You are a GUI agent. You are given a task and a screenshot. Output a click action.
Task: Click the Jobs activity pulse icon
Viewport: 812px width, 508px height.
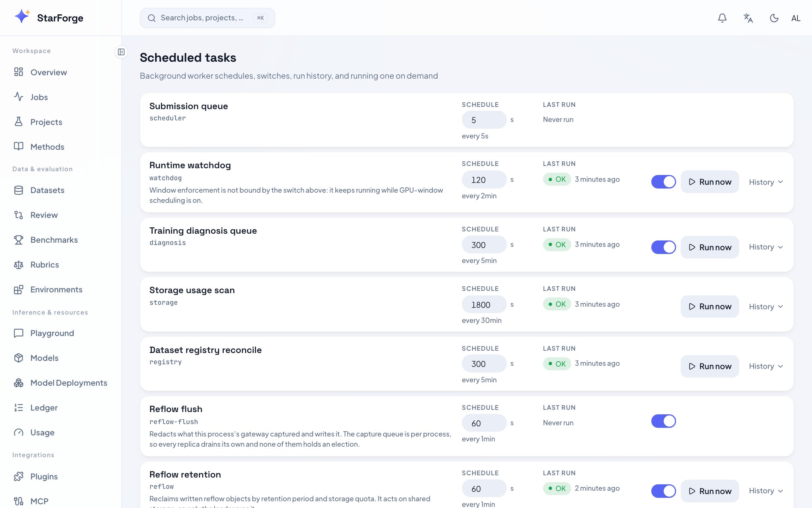point(18,97)
